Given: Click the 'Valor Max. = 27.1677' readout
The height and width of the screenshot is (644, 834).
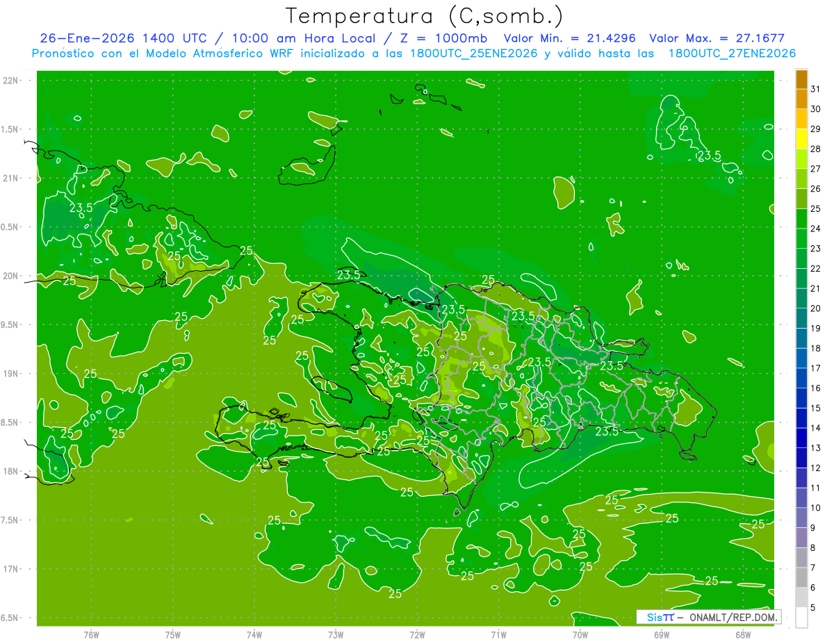Looking at the screenshot, I should pos(717,38).
